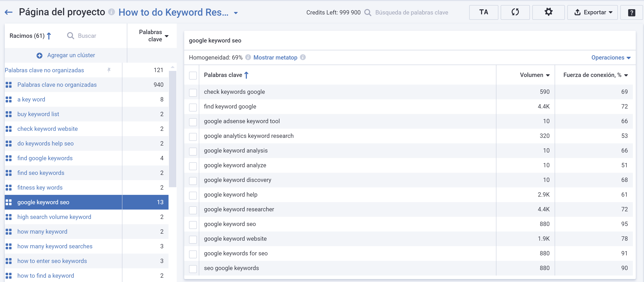Click the info icon next to Homogeneidad 69%

coord(248,57)
